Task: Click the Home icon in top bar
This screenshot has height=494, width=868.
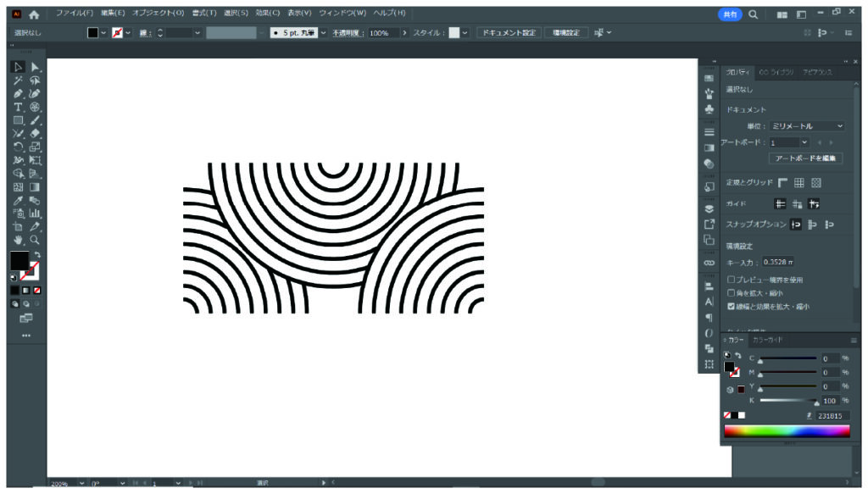Action: 34,14
